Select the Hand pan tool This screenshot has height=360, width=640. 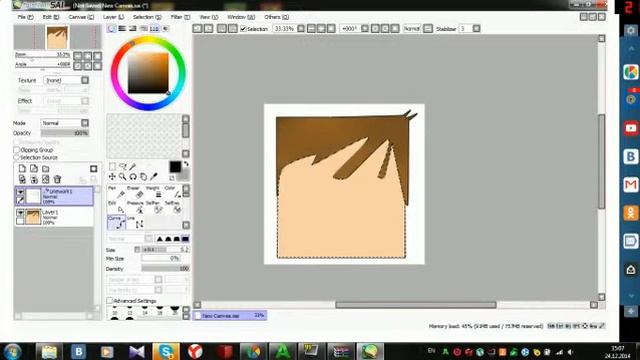[x=143, y=177]
